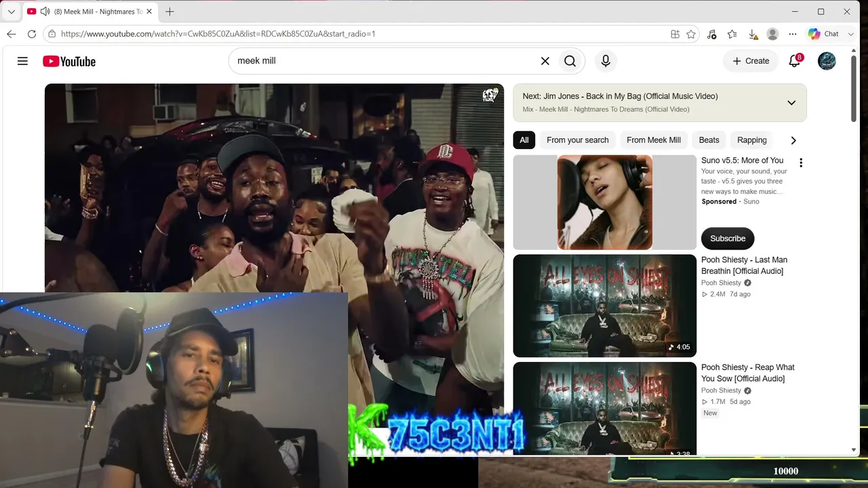Open the browser profile icon

pyautogui.click(x=772, y=34)
